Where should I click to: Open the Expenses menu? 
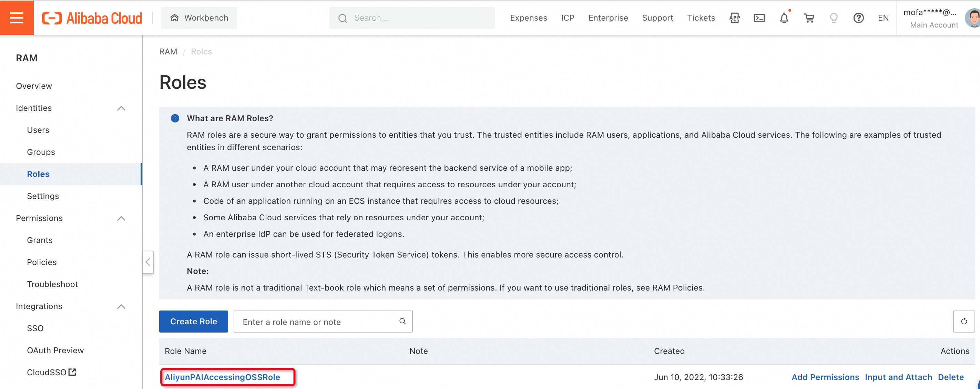(x=529, y=18)
